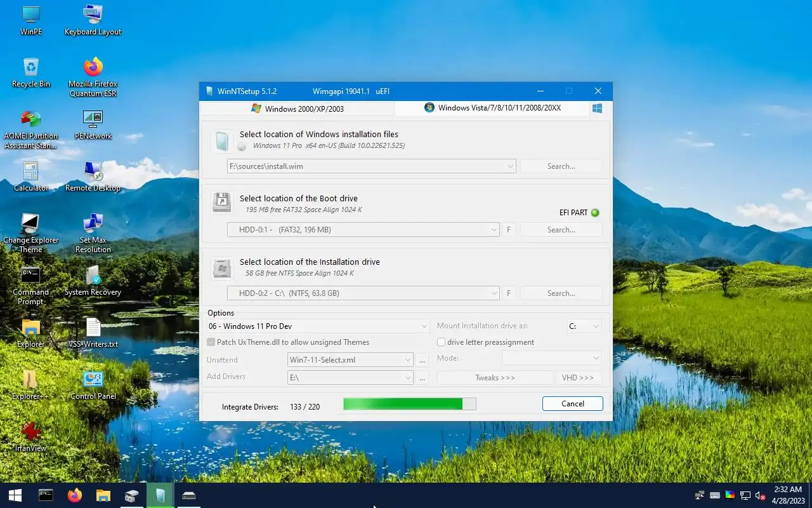
Task: Click the Integrate Drivers progress bar
Action: tap(409, 404)
